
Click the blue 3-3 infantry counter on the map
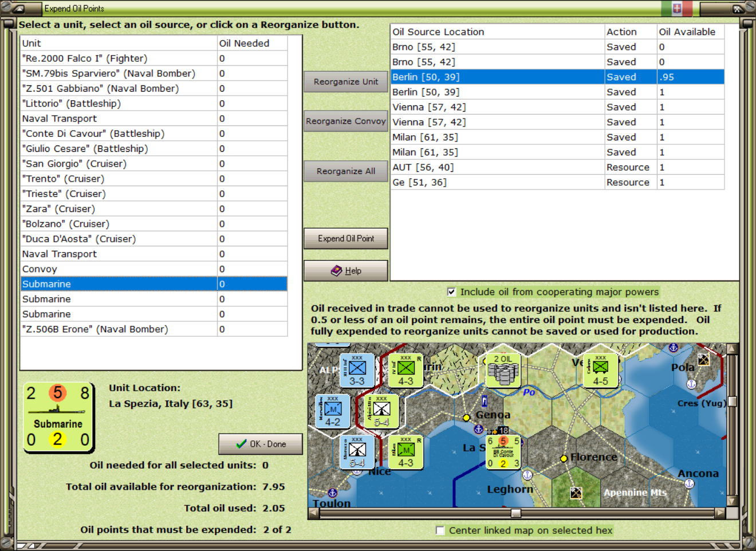pos(357,370)
